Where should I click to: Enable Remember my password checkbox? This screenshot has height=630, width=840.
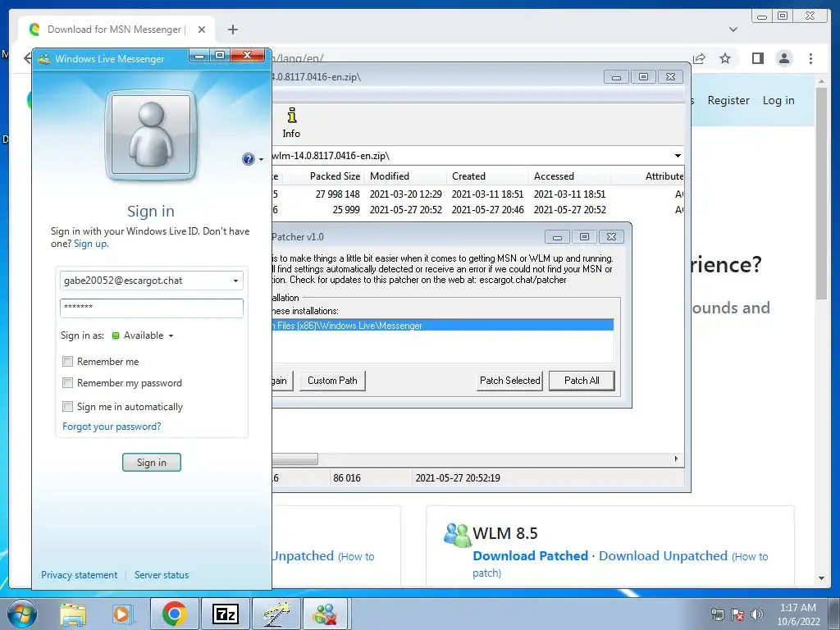click(x=67, y=383)
